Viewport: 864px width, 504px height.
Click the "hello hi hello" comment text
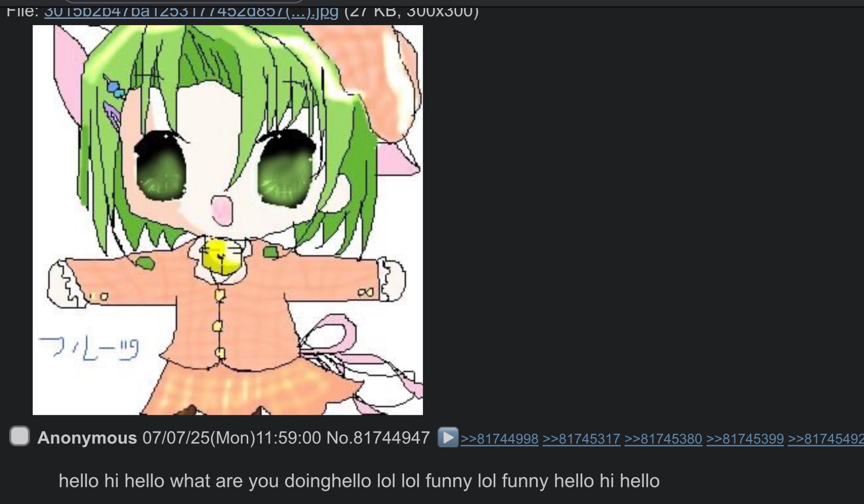click(359, 481)
